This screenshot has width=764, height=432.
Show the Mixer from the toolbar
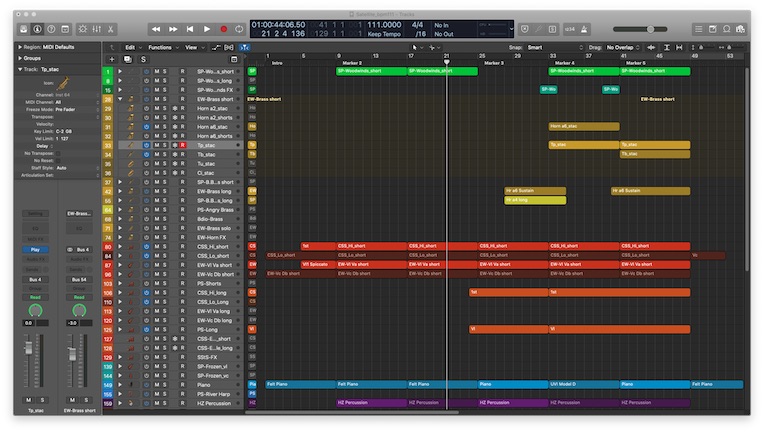tap(97, 29)
